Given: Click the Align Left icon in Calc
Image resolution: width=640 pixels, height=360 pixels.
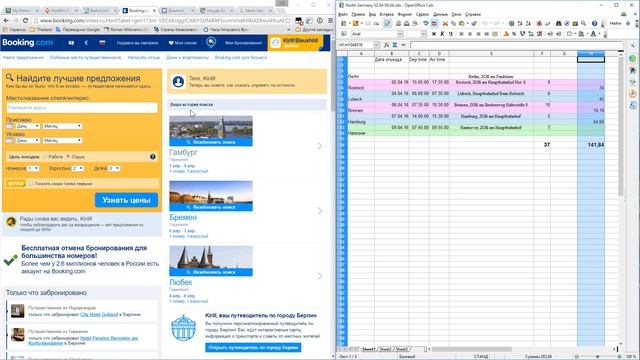Looking at the screenshot, I should [x=461, y=34].
